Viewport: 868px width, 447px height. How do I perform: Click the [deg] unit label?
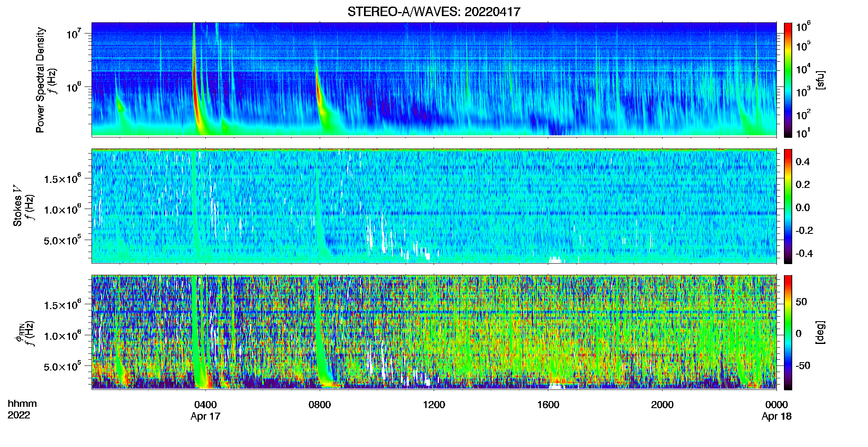click(x=820, y=332)
